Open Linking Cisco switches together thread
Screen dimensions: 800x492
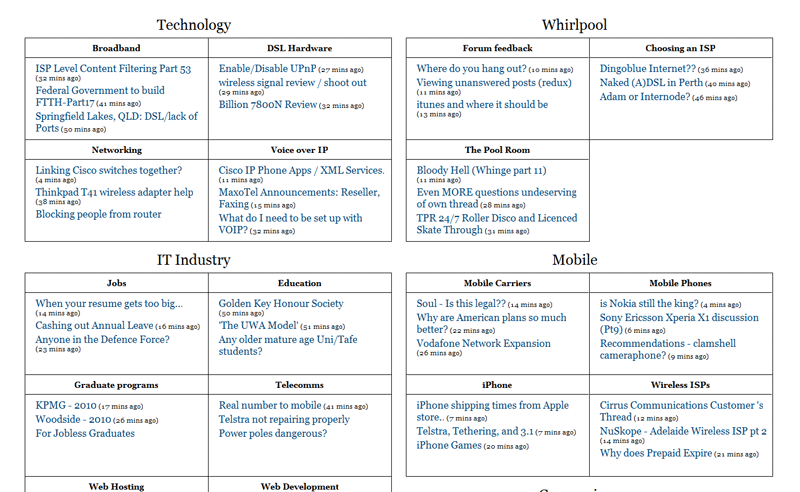[108, 171]
